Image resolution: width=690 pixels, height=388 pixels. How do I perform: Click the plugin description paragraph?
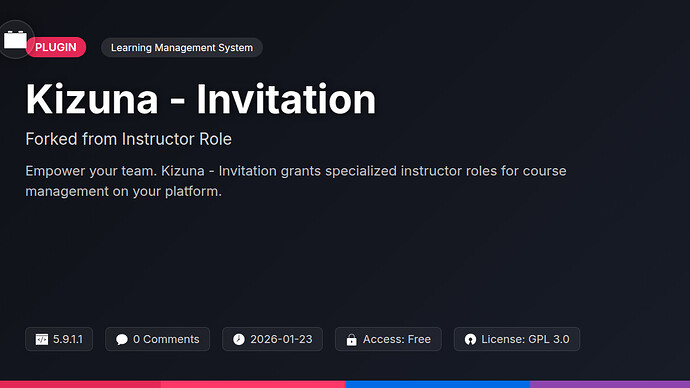point(296,181)
